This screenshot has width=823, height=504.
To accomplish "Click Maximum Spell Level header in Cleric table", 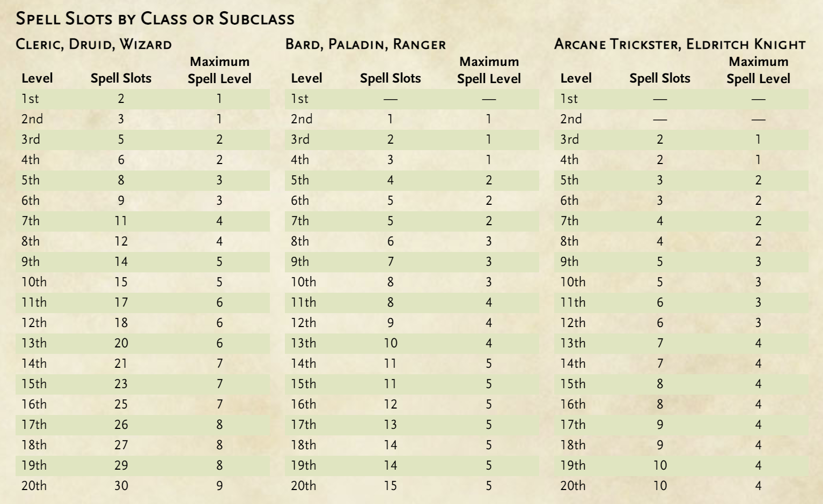I will [x=219, y=70].
